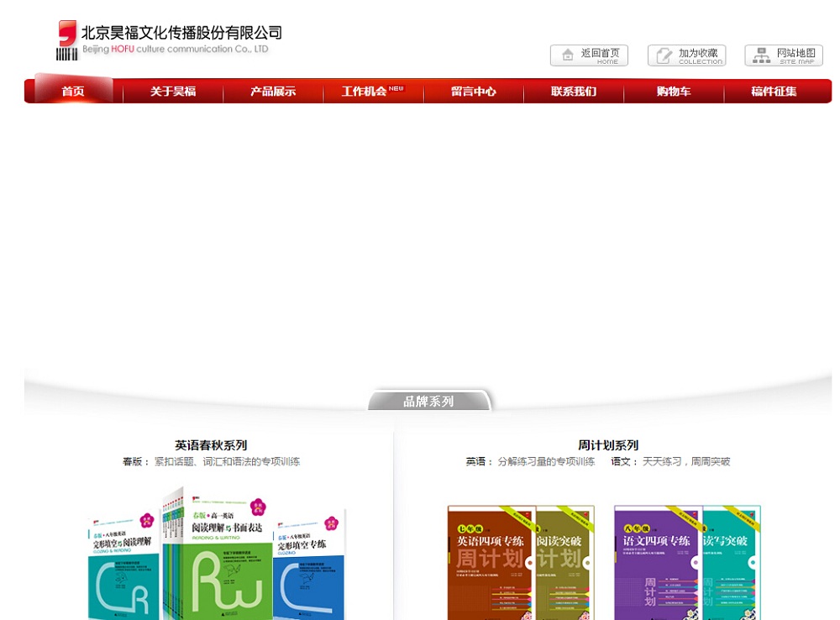The image size is (840, 620).
Task: Click the pencil icon in 加为收藏 button
Action: coord(664,55)
